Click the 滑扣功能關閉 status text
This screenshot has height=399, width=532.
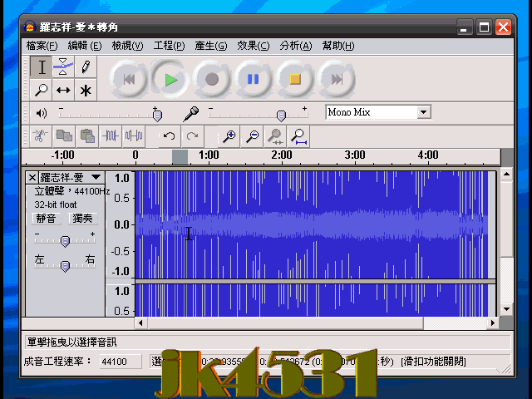[x=433, y=362]
